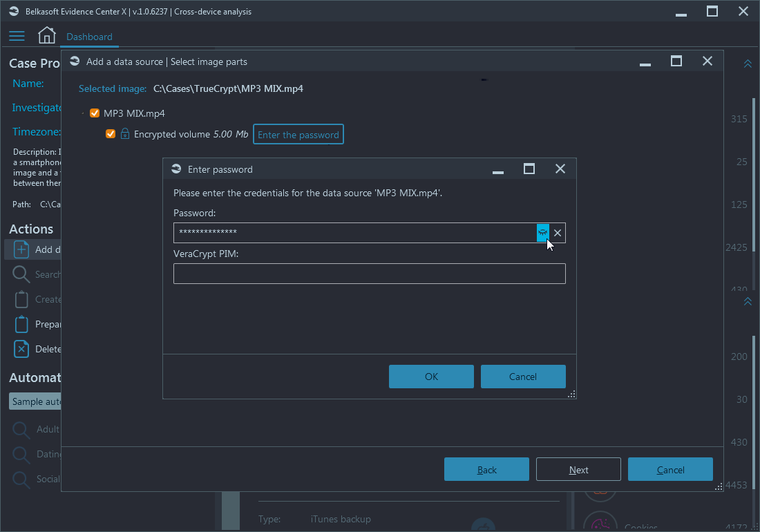760x532 pixels.
Task: Close the Enter password dialog
Action: pos(560,169)
